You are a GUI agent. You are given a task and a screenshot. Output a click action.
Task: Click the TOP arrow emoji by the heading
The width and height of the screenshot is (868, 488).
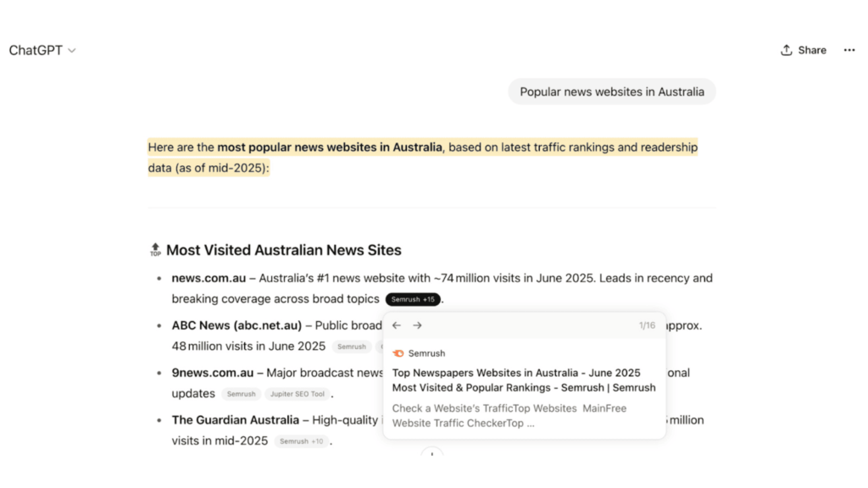click(155, 251)
